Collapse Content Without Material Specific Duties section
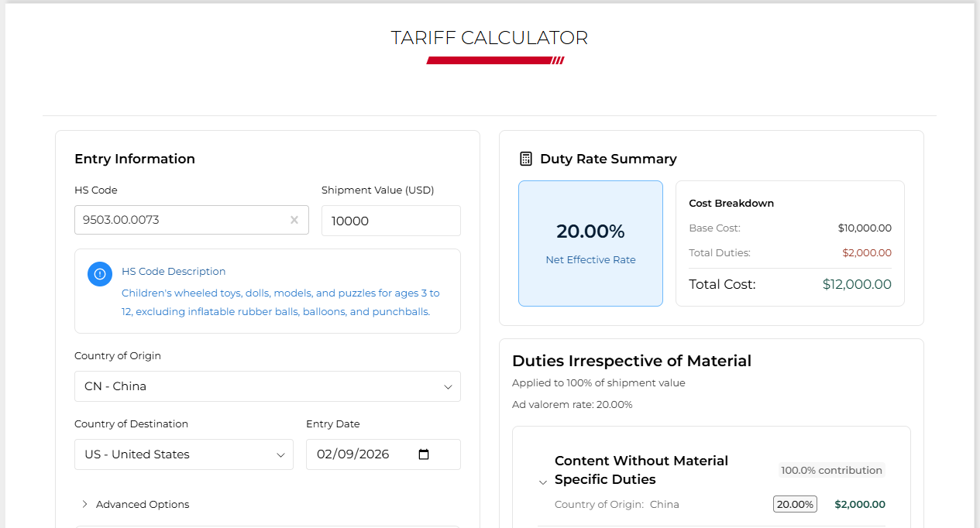 click(543, 482)
